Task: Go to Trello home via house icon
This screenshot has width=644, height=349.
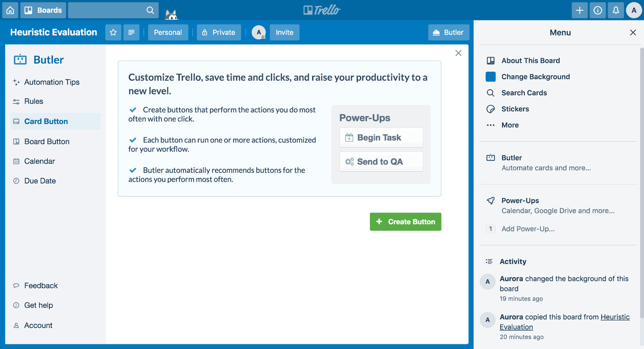Action: pyautogui.click(x=10, y=10)
